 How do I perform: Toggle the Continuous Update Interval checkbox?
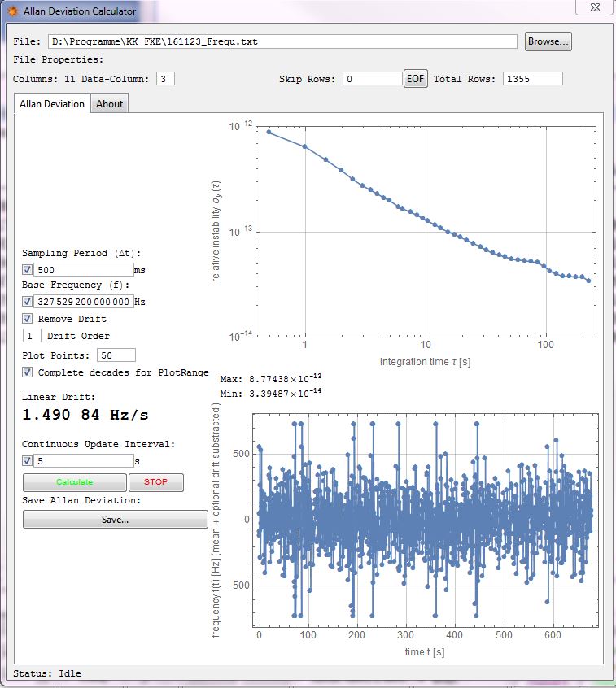[x=27, y=461]
